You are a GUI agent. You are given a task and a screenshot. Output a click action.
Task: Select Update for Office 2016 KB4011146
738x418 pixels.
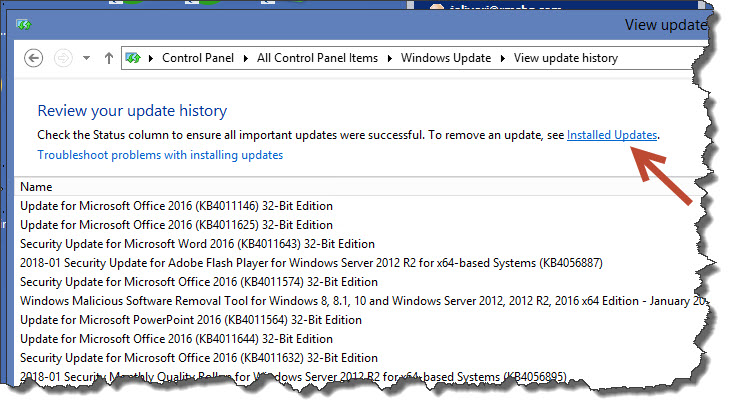pyautogui.click(x=176, y=206)
